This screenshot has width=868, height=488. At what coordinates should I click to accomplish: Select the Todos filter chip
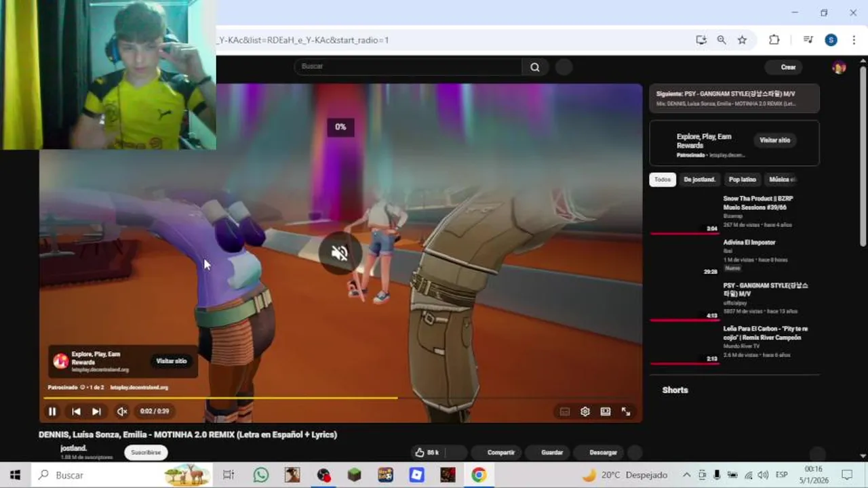tap(663, 180)
